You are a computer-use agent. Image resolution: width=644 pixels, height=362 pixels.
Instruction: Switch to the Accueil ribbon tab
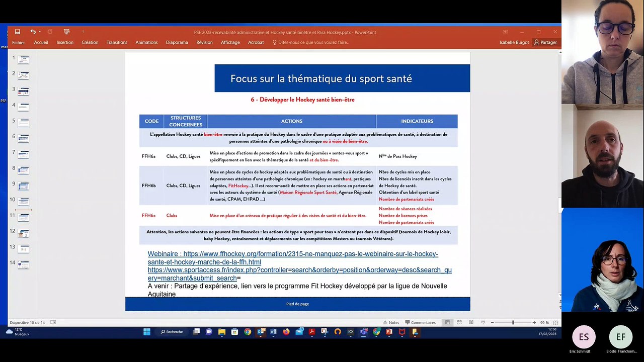tap(41, 42)
